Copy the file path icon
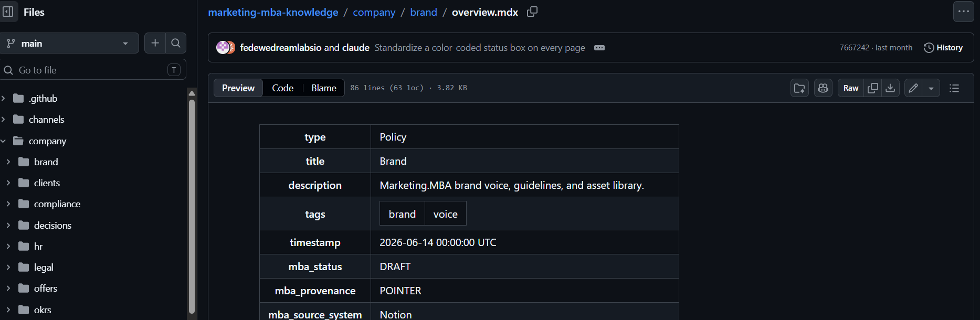The width and height of the screenshot is (980, 320). click(532, 12)
